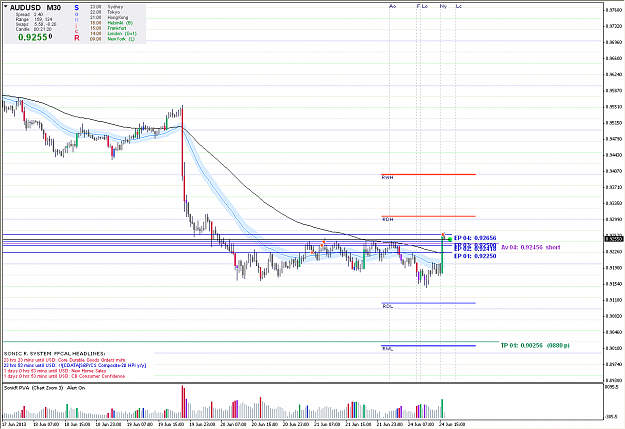Viewport: 625px width, 429px height.
Task: Click the tall green candle at the latest bar
Action: (x=442, y=255)
